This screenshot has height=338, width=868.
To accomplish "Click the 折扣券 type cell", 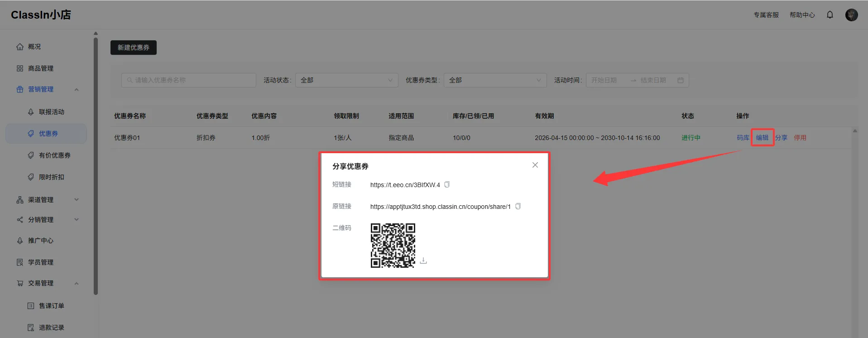I will pyautogui.click(x=206, y=138).
